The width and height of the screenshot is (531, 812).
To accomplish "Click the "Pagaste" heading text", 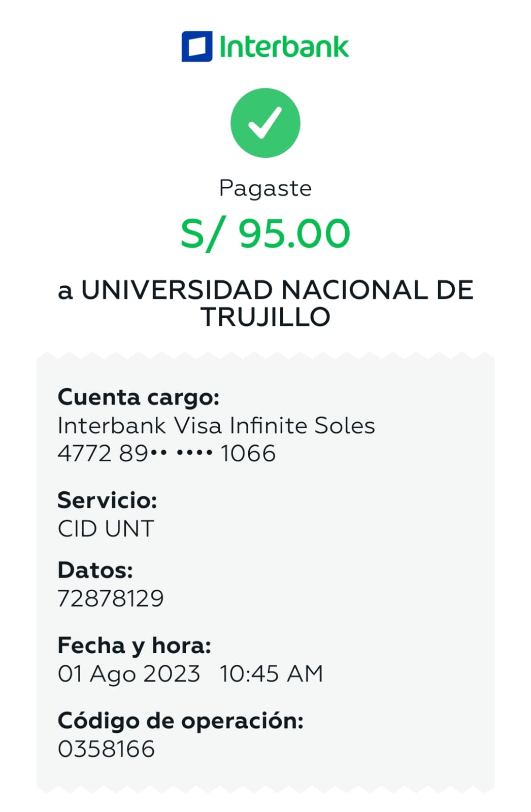I will [x=265, y=188].
